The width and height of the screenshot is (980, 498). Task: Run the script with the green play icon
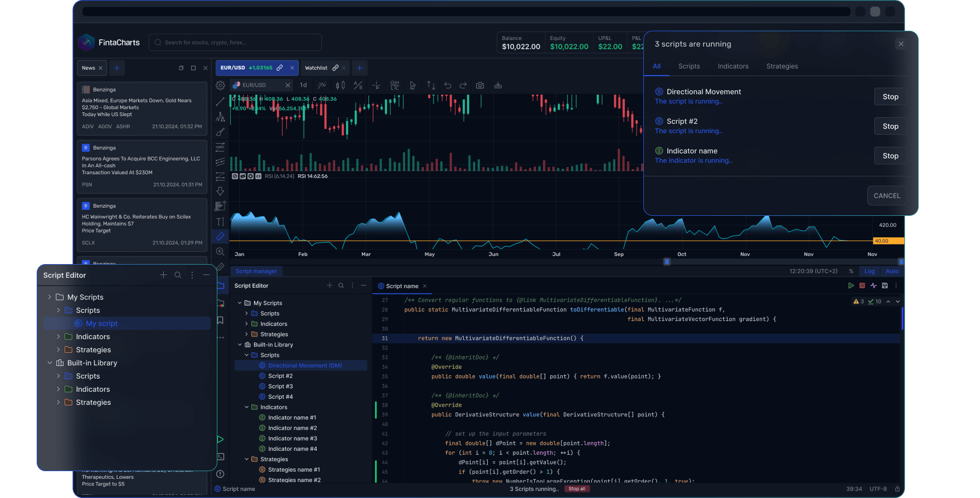click(x=851, y=285)
